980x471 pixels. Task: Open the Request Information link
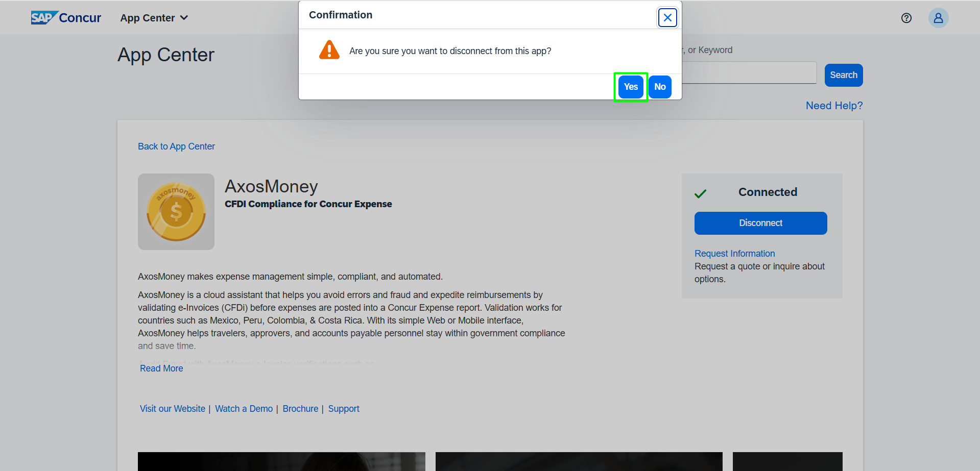pyautogui.click(x=734, y=254)
